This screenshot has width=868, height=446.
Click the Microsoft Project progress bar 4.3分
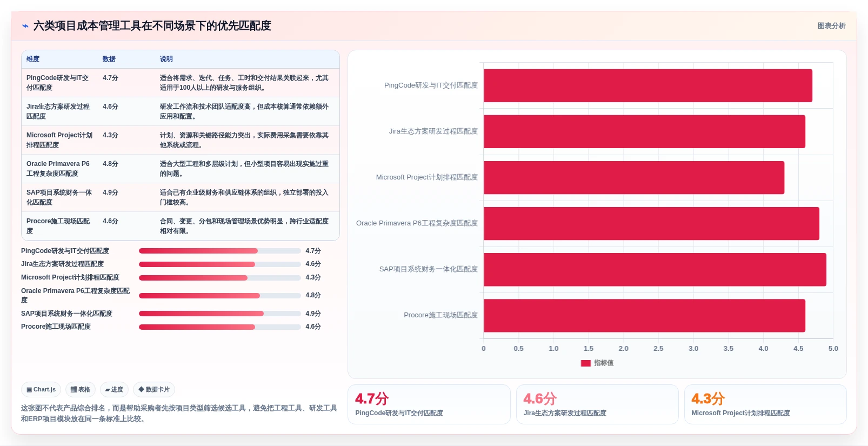220,278
